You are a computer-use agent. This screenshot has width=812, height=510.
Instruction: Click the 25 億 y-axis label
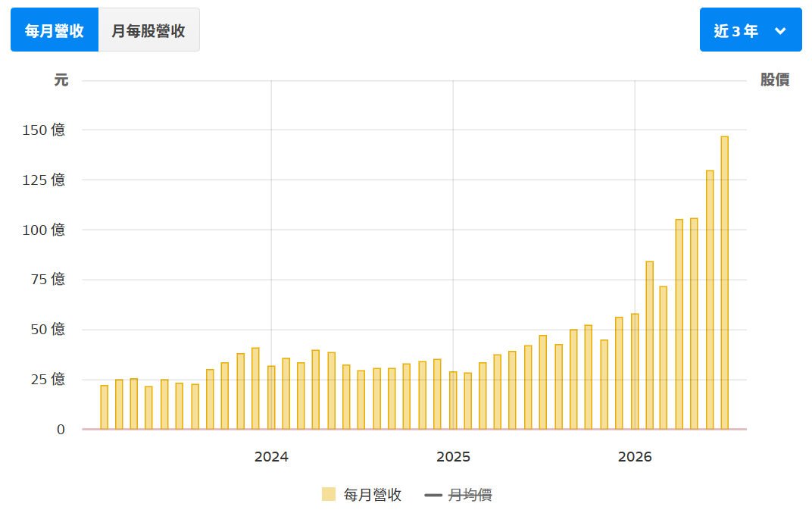[48, 380]
